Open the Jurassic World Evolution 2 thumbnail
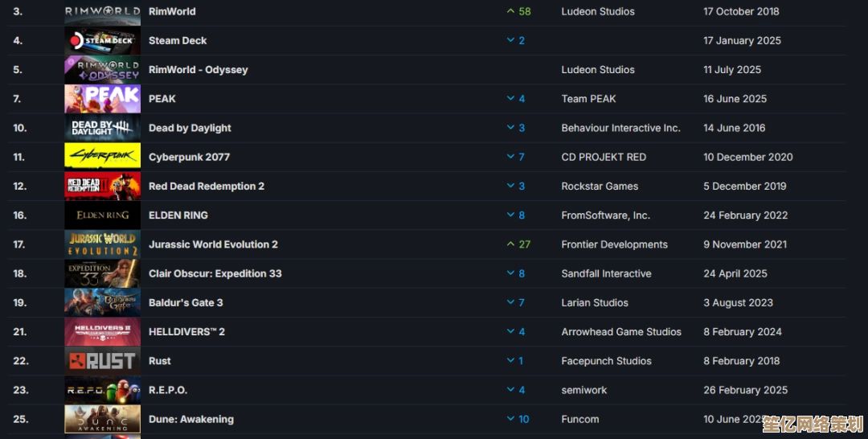 [102, 244]
